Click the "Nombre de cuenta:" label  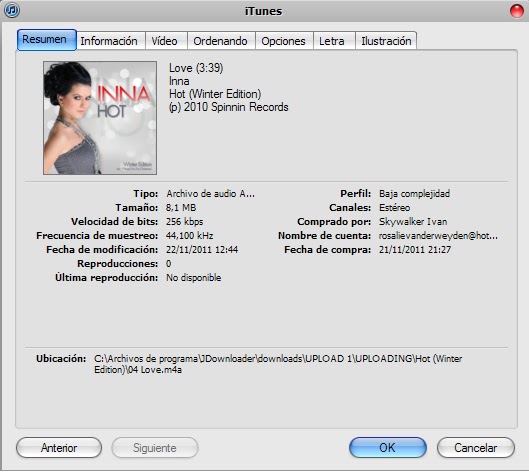tap(324, 235)
